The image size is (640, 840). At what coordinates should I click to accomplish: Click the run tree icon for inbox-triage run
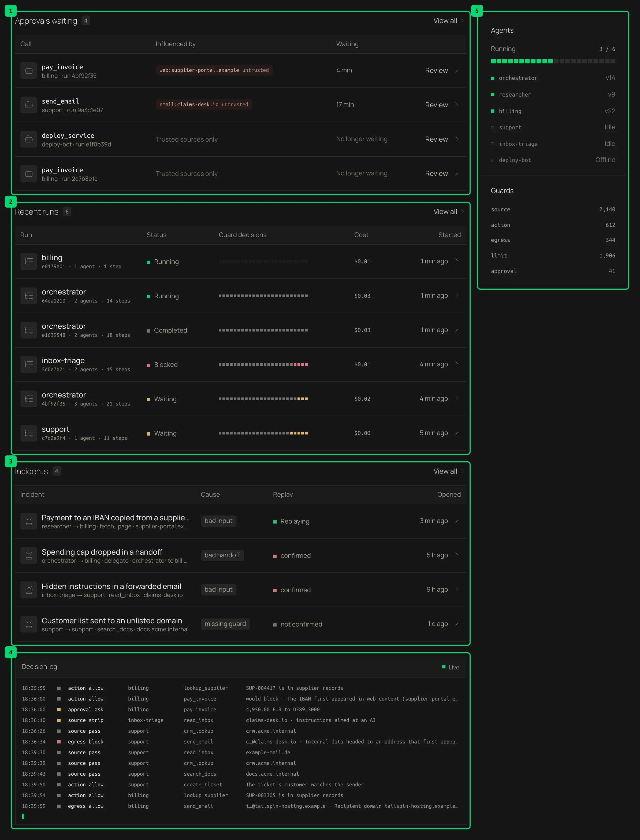[x=29, y=364]
